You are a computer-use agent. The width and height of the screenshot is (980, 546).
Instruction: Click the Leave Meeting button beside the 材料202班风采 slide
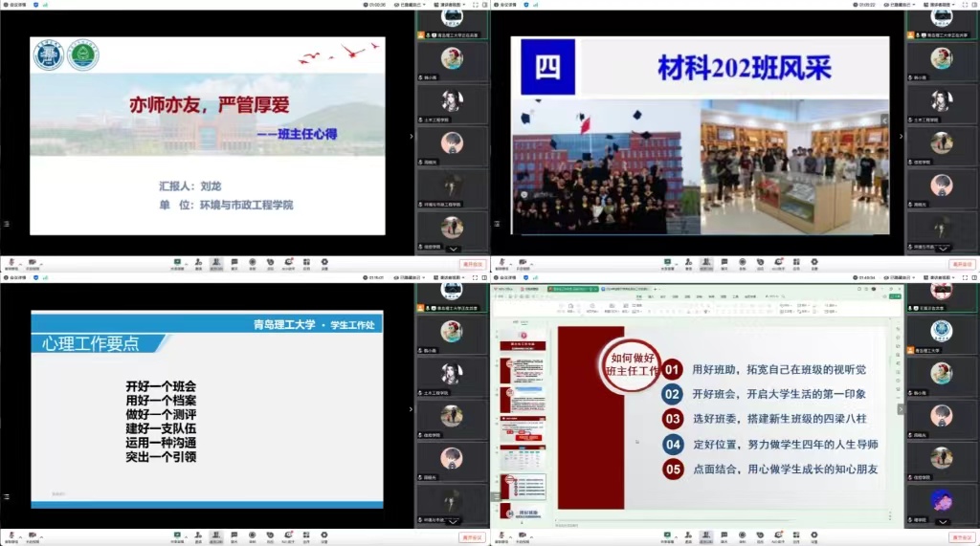click(x=963, y=264)
